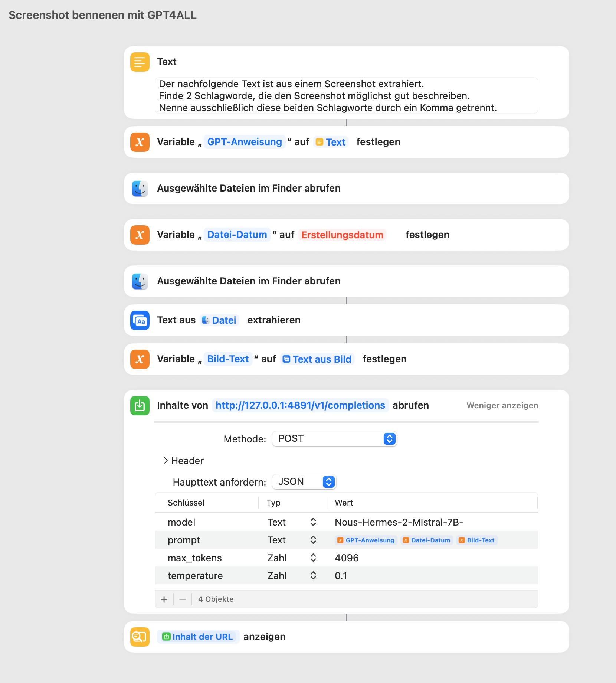Open the Methode POST dropdown
The height and width of the screenshot is (683, 616).
point(334,439)
